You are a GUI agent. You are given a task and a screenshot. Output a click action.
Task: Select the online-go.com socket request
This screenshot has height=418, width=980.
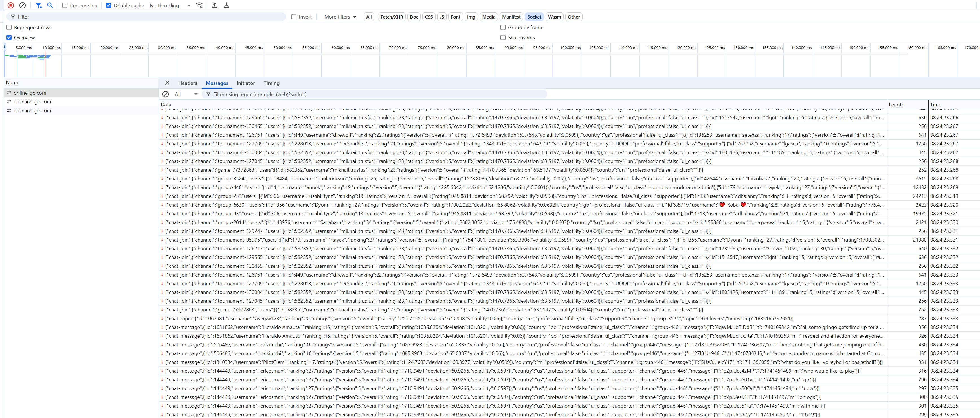(x=81, y=93)
